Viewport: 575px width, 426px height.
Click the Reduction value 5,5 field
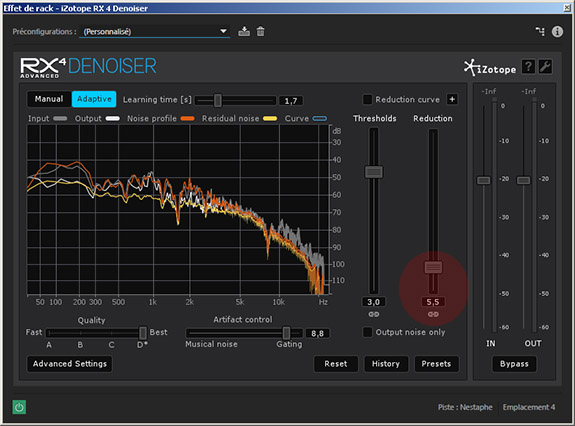[433, 302]
